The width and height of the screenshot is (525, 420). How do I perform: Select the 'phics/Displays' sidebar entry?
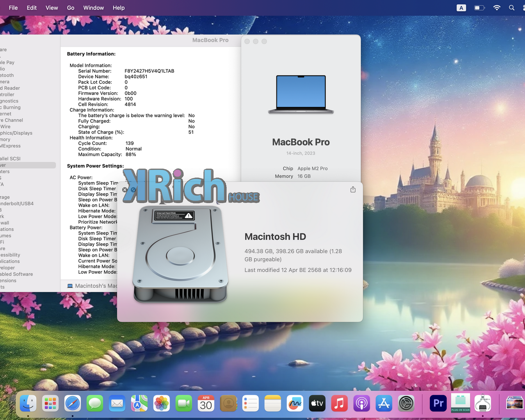click(x=16, y=133)
